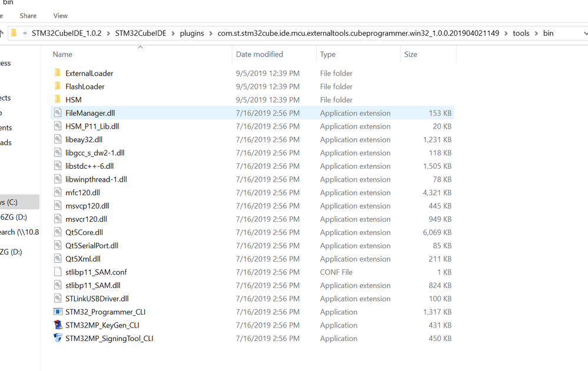Viewport: 588px width, 371px height.
Task: Click the ExternalLoader folder icon
Action: [57, 73]
